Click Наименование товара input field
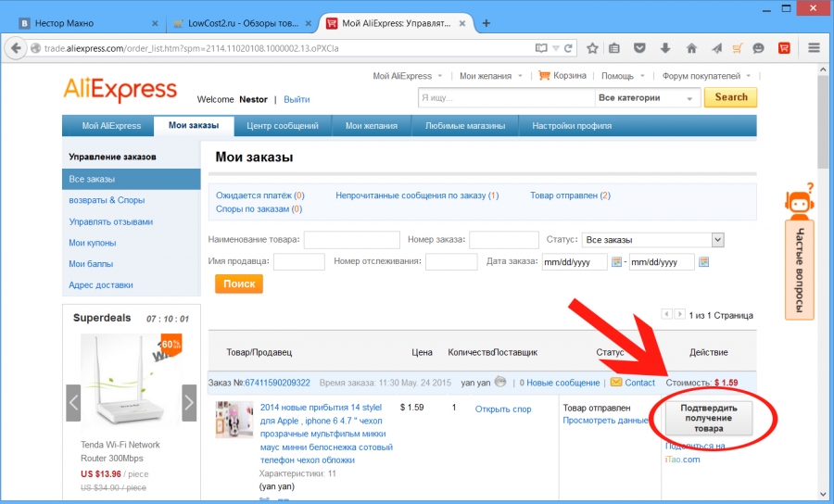This screenshot has height=504, width=834. [x=351, y=240]
